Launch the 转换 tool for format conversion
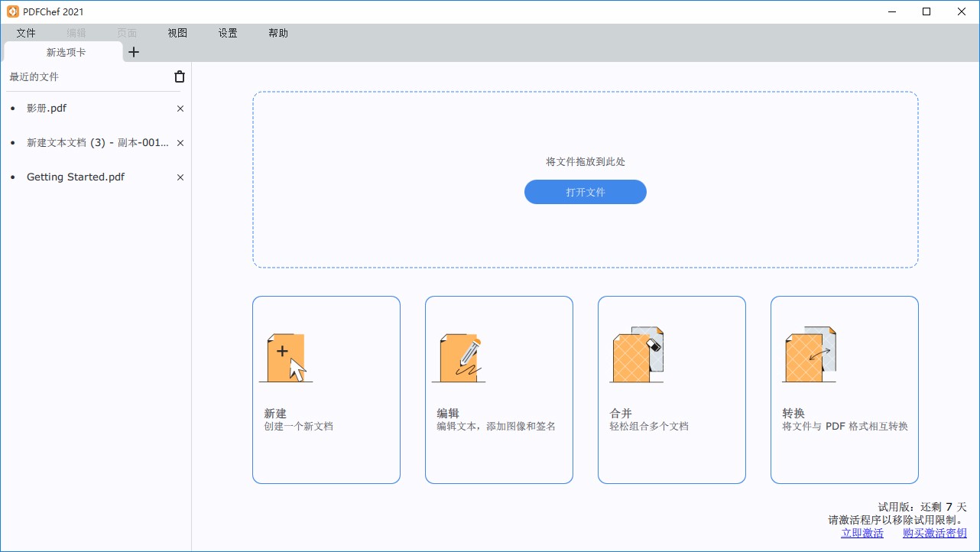Viewport: 980px width, 552px height. (845, 390)
